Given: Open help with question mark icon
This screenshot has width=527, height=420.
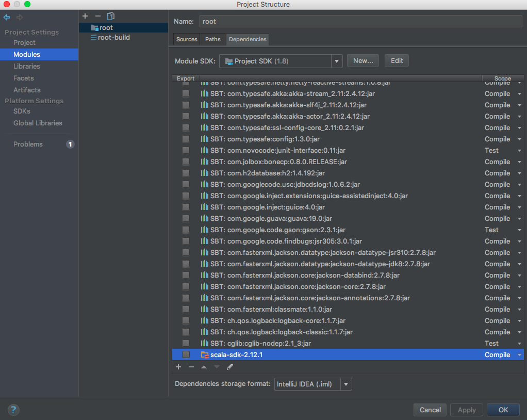Looking at the screenshot, I should 13,410.
